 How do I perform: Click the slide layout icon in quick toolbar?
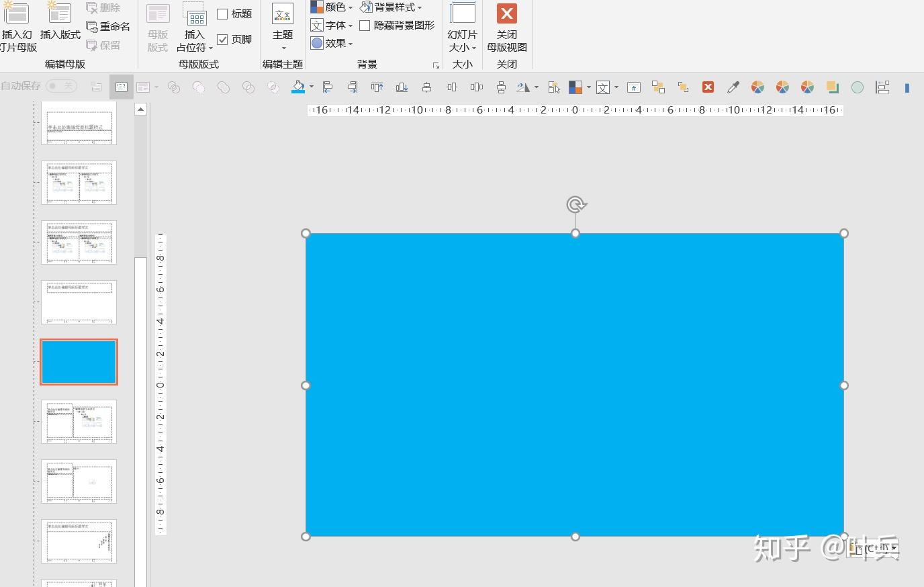coord(142,87)
